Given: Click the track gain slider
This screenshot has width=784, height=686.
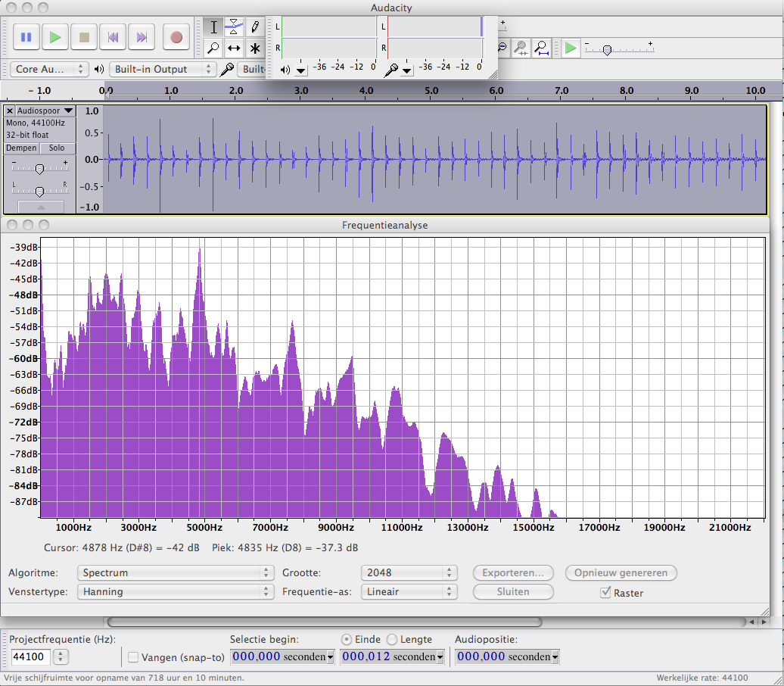Looking at the screenshot, I should [39, 168].
